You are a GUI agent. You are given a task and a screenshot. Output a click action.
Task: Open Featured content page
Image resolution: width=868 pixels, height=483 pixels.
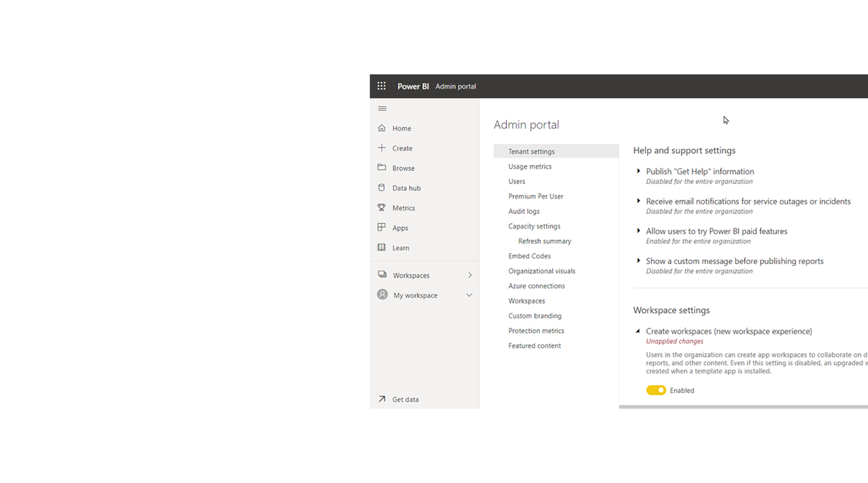tap(534, 346)
